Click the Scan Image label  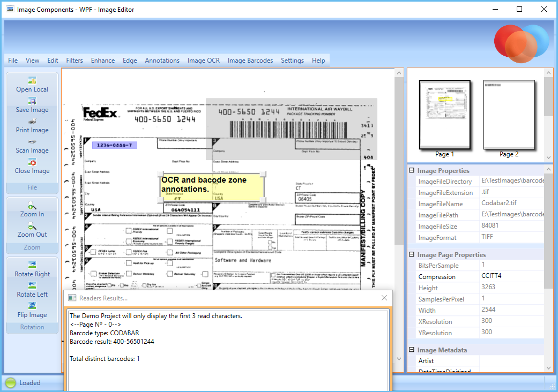coord(32,150)
